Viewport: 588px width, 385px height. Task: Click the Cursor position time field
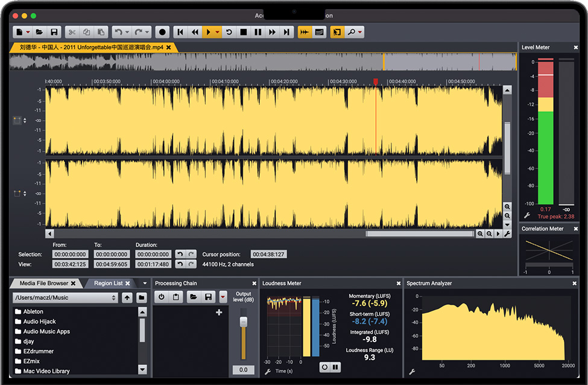[268, 255]
